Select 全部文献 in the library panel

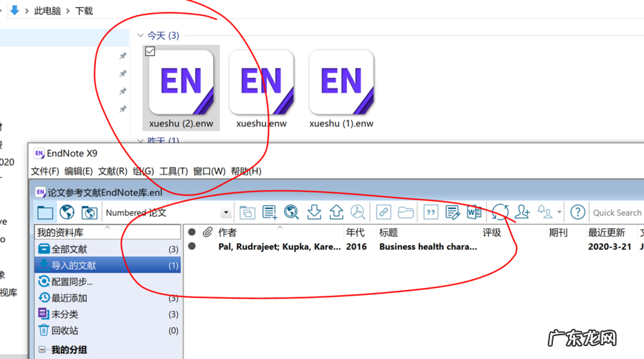pyautogui.click(x=108, y=249)
